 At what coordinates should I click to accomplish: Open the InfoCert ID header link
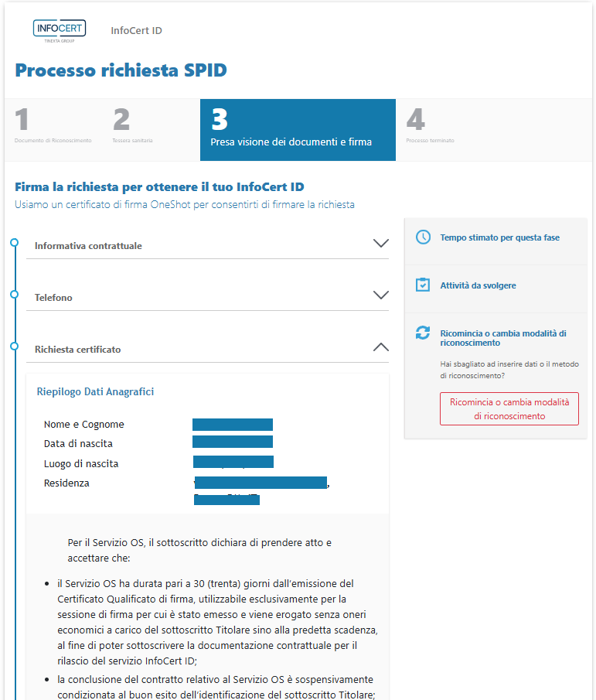pyautogui.click(x=136, y=31)
